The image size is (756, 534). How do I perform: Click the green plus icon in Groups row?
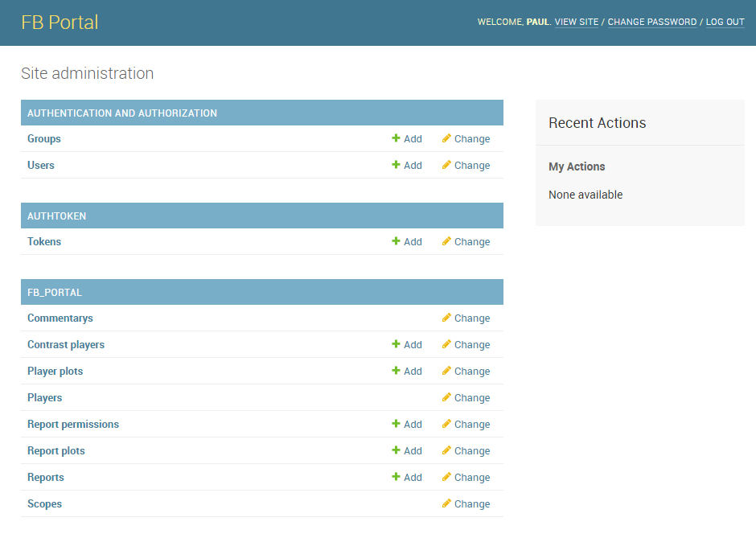click(x=396, y=138)
